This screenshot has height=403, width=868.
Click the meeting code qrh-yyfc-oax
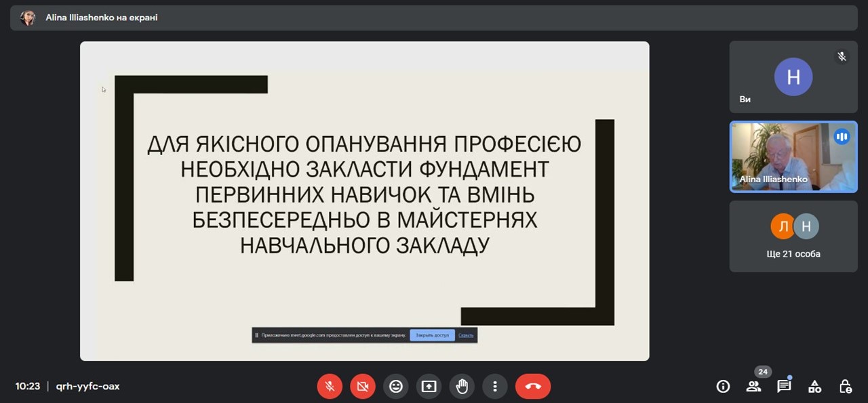pos(88,386)
